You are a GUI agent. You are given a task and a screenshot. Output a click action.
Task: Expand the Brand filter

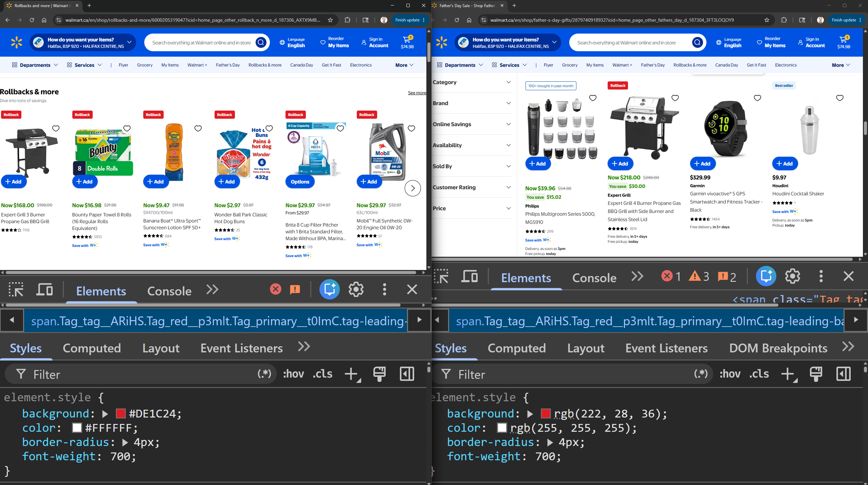472,103
